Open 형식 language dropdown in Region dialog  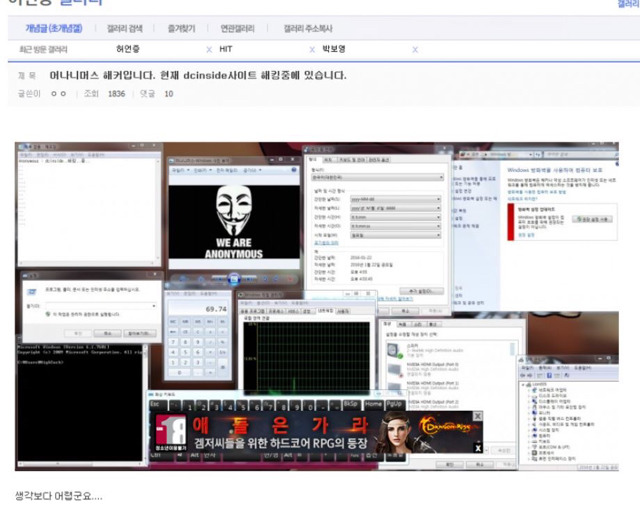coord(377,178)
